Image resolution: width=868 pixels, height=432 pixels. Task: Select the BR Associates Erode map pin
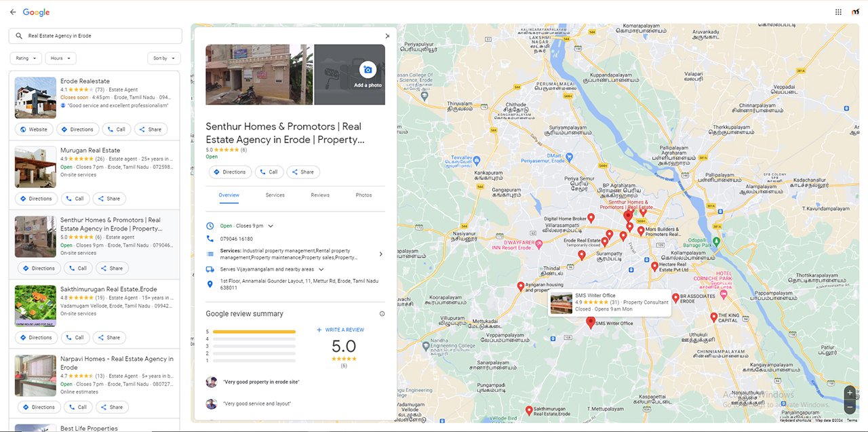pyautogui.click(x=675, y=298)
